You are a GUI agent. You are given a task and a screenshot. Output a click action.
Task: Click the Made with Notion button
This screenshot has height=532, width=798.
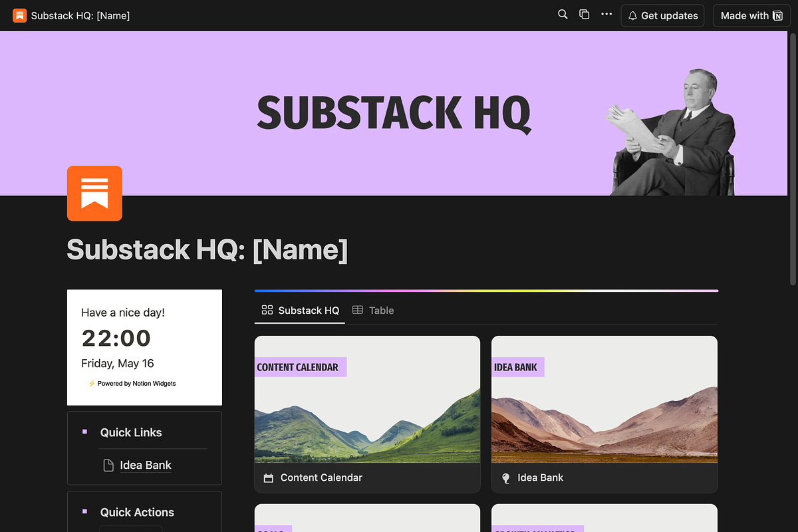751,15
